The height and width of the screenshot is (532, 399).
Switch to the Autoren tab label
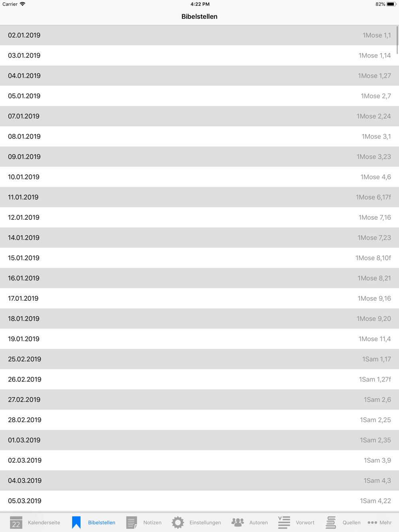point(259,522)
